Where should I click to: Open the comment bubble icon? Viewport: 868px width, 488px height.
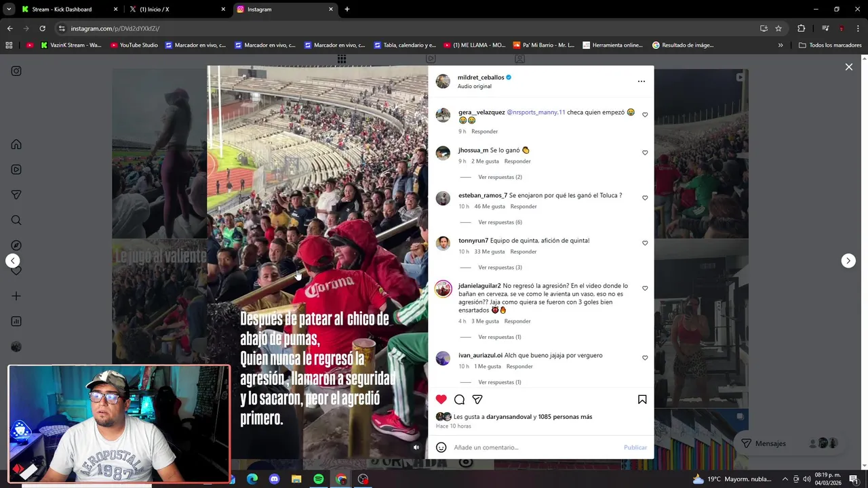point(459,399)
